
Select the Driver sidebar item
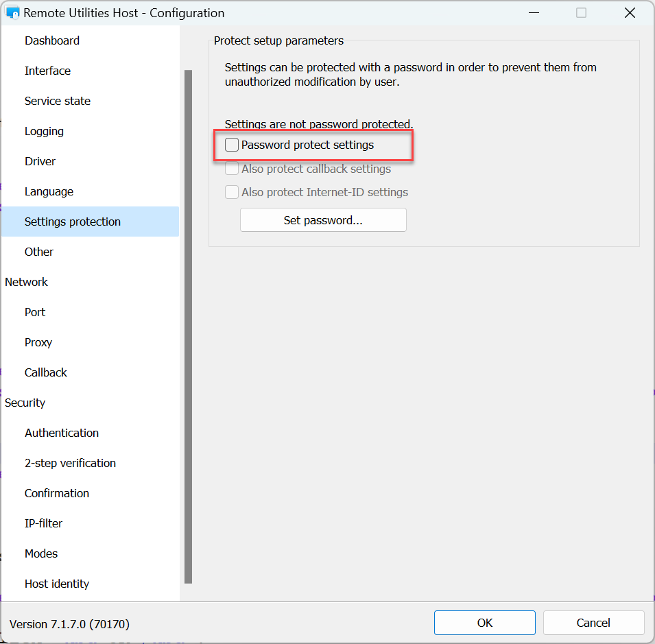coord(40,161)
